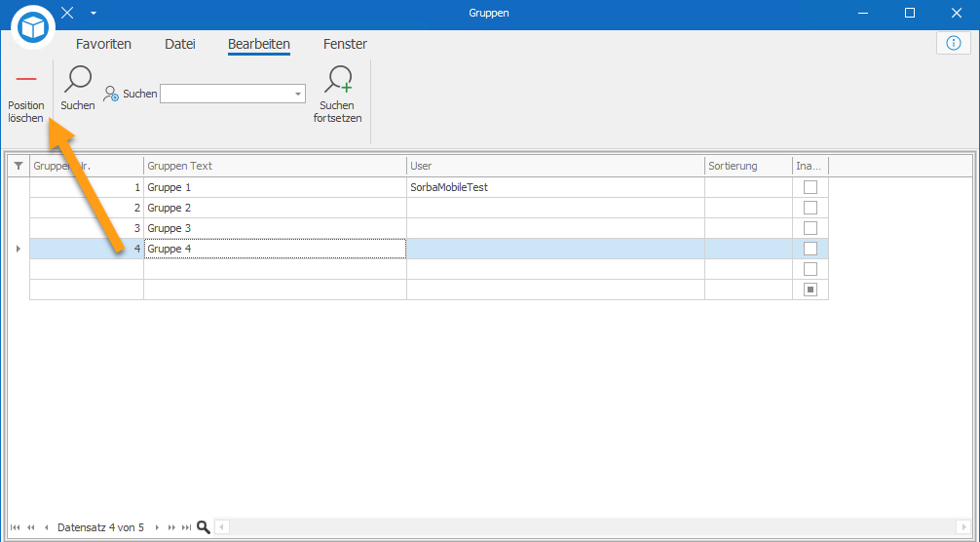This screenshot has width=980, height=542.
Task: Click the Datensatz 4 von 5 label
Action: coord(100,527)
